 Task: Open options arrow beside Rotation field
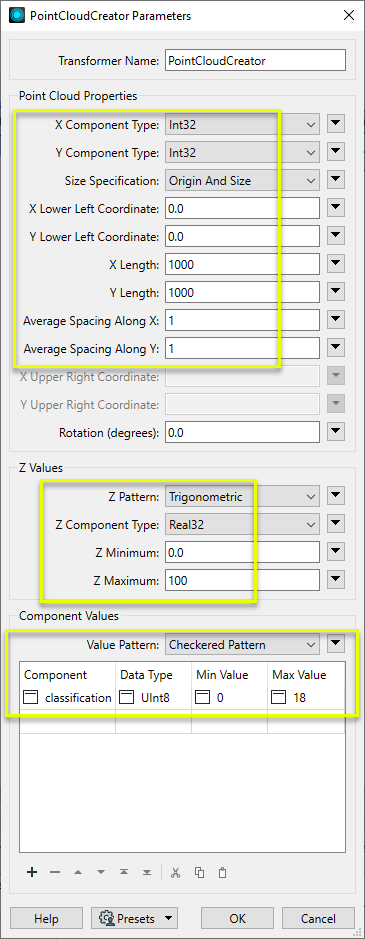click(x=336, y=432)
